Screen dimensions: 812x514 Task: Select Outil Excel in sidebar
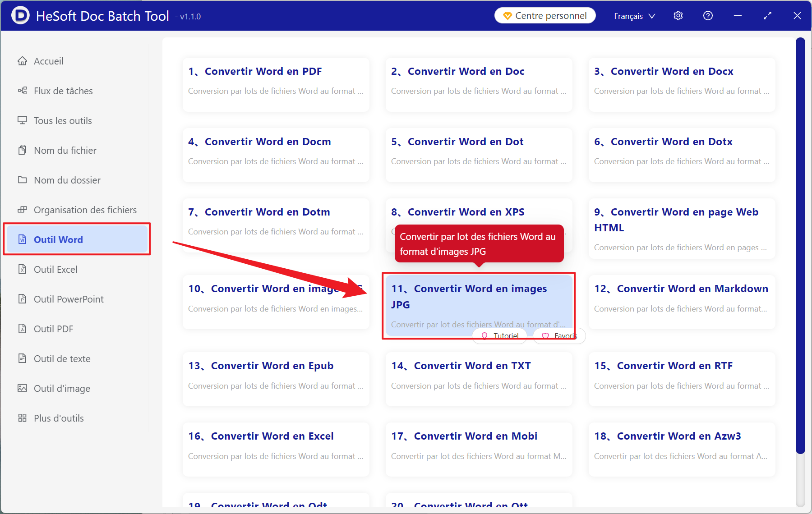tap(77, 269)
